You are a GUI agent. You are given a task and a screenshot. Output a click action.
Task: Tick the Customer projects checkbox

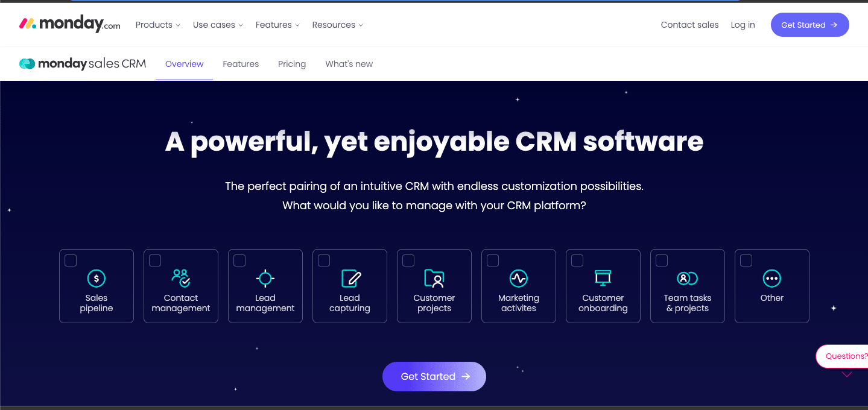pos(408,260)
